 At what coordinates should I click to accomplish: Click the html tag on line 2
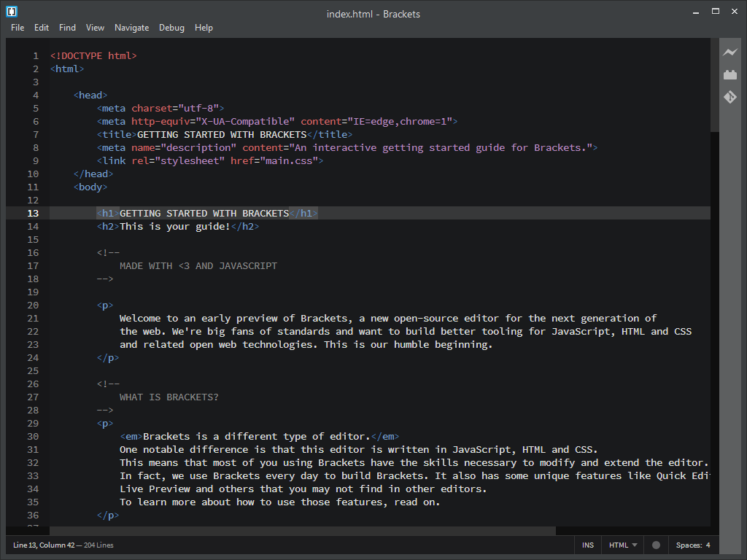67,69
